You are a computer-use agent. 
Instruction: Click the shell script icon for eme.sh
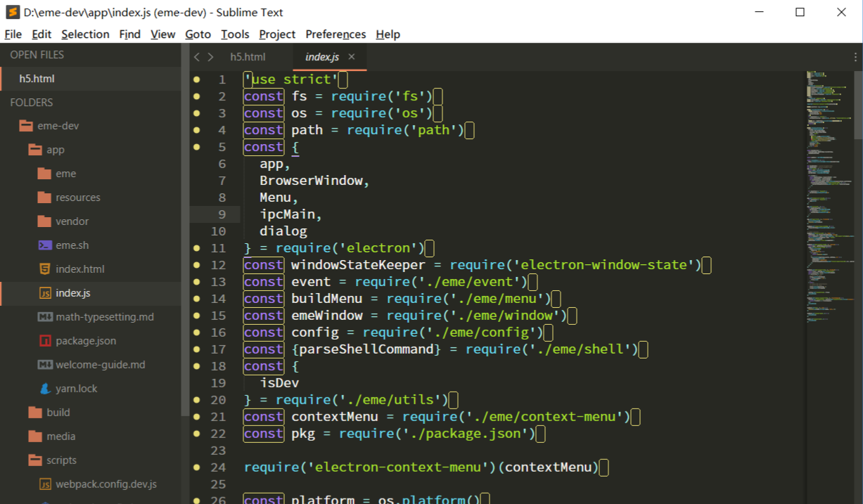[45, 245]
